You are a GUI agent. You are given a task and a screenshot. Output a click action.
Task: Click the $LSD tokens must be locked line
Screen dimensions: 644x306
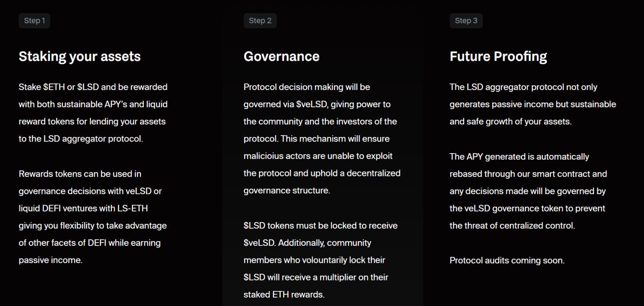320,225
